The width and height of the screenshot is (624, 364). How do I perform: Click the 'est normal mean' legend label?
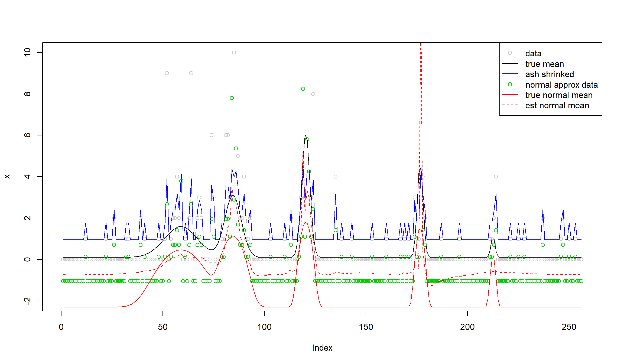[557, 105]
